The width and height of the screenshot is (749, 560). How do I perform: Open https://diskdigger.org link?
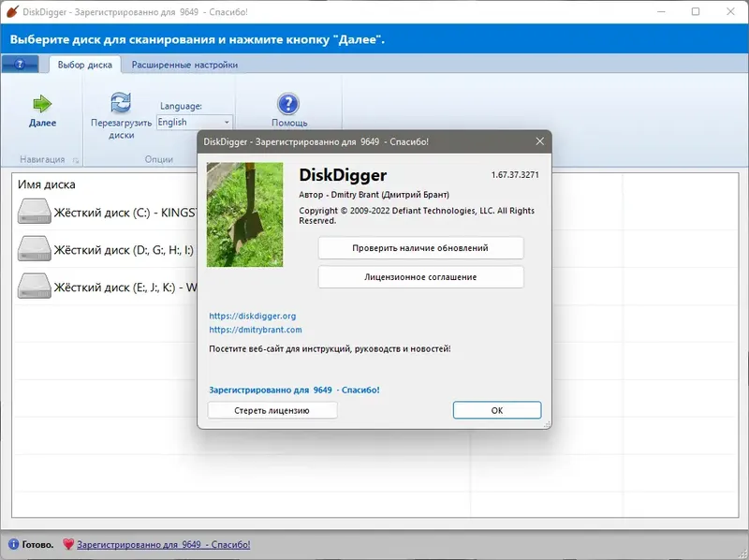pyautogui.click(x=253, y=316)
